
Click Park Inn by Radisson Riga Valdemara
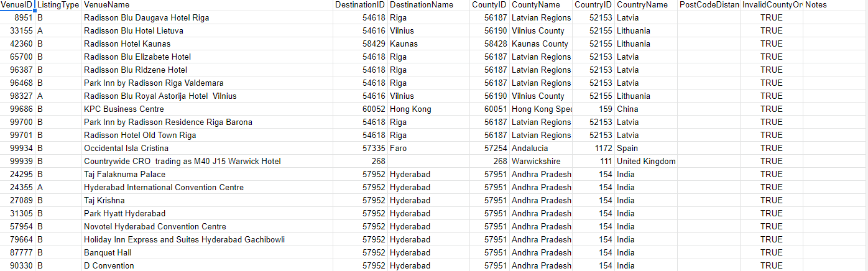point(208,83)
